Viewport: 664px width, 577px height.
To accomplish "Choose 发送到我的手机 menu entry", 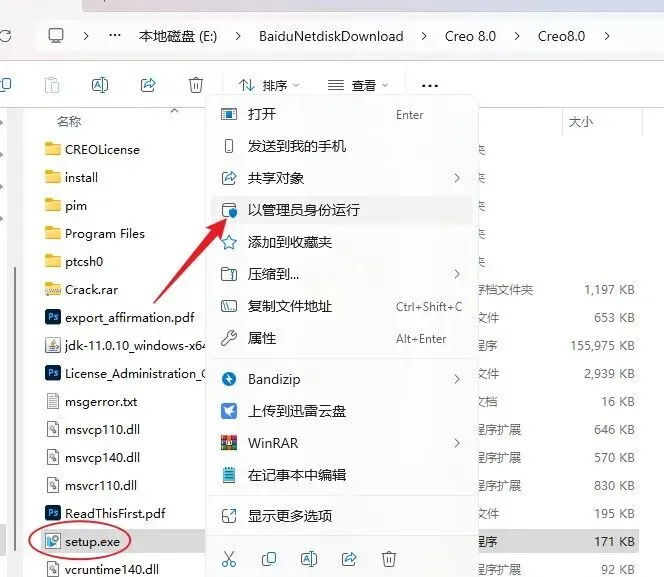I will point(342,146).
